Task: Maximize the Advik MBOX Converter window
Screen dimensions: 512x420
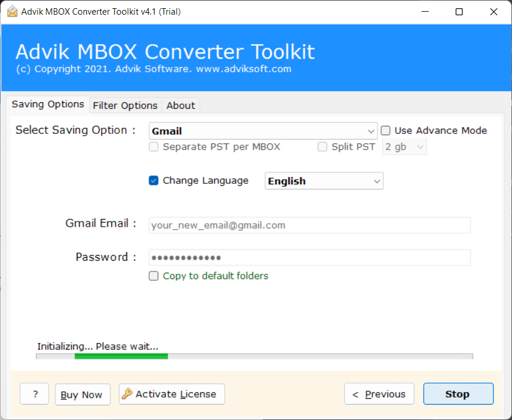Action: (459, 12)
